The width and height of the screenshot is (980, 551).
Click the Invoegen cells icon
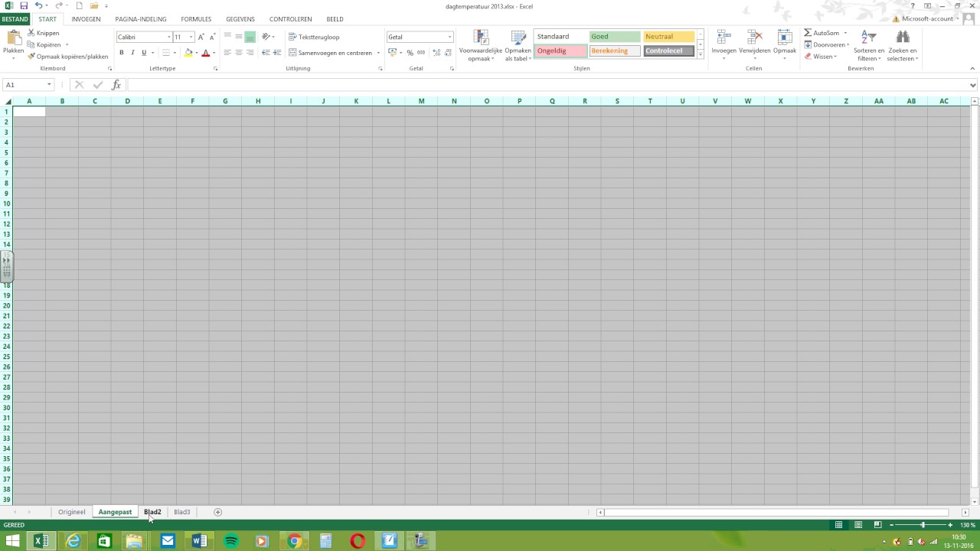pos(724,37)
